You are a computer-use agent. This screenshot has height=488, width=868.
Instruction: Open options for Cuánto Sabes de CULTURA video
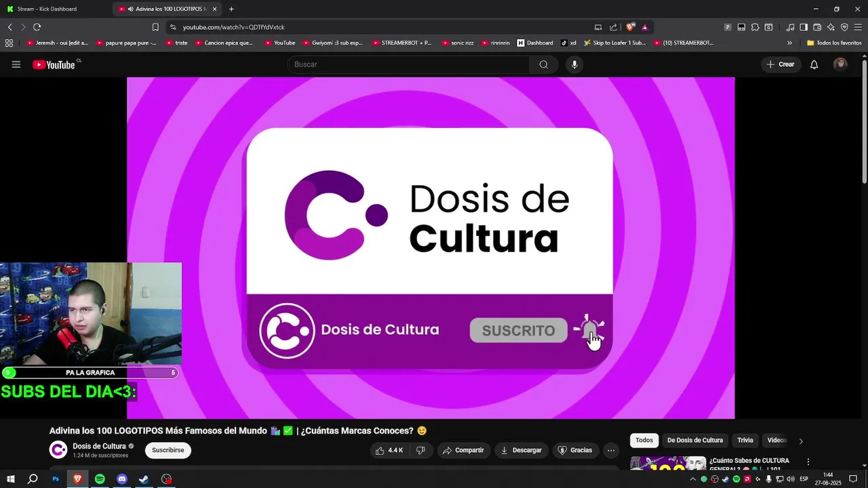[808, 462]
